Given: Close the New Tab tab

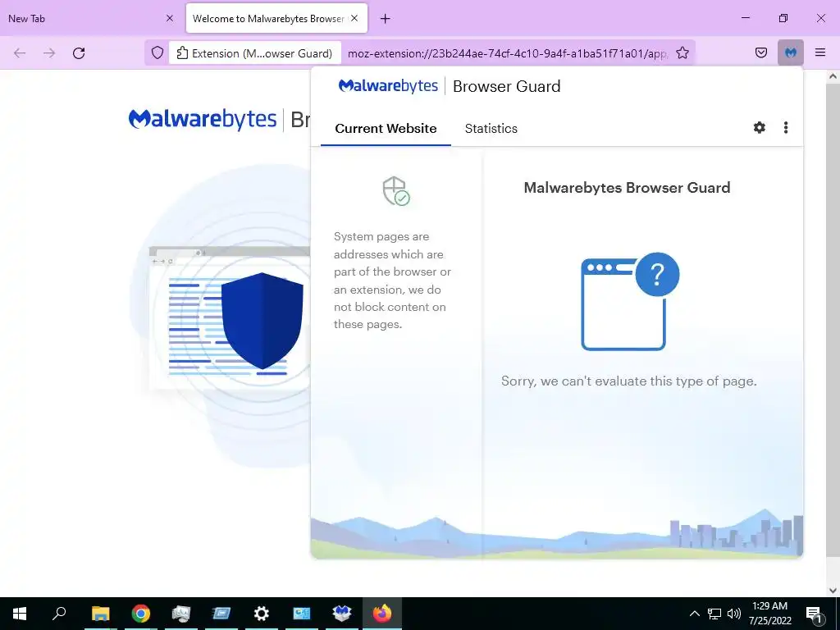Looking at the screenshot, I should (x=170, y=18).
